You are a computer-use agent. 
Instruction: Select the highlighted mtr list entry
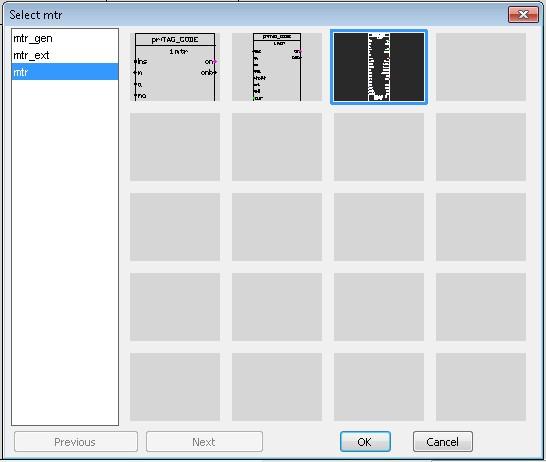[65, 72]
